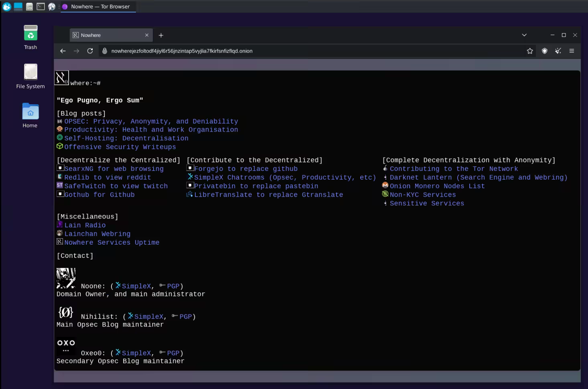Click the New Identity broom icon
Screen dimensions: 588x389
pyautogui.click(x=558, y=51)
